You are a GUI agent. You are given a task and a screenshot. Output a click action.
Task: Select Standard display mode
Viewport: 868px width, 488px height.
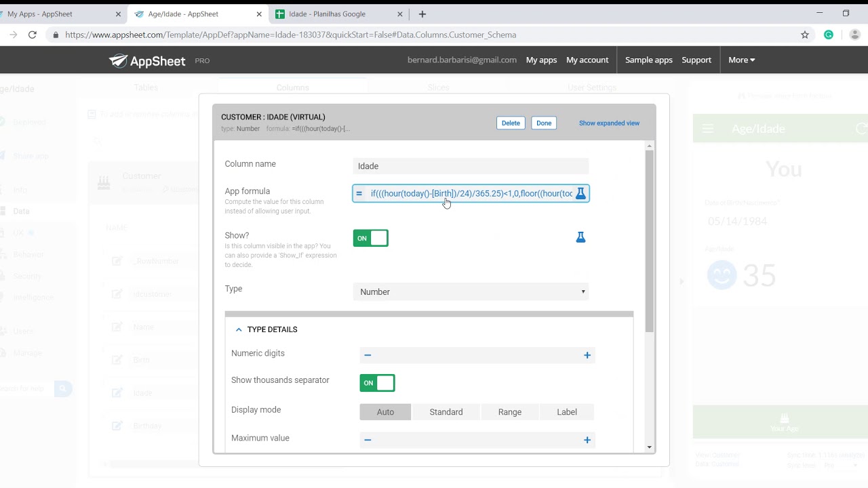pos(446,412)
